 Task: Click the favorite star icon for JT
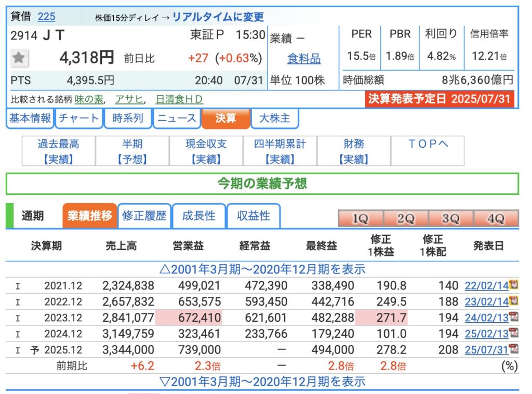tap(19, 58)
